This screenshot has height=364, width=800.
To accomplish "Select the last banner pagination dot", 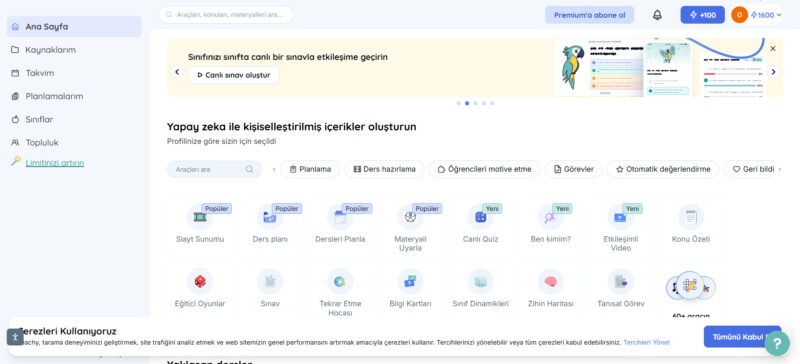I will (492, 103).
